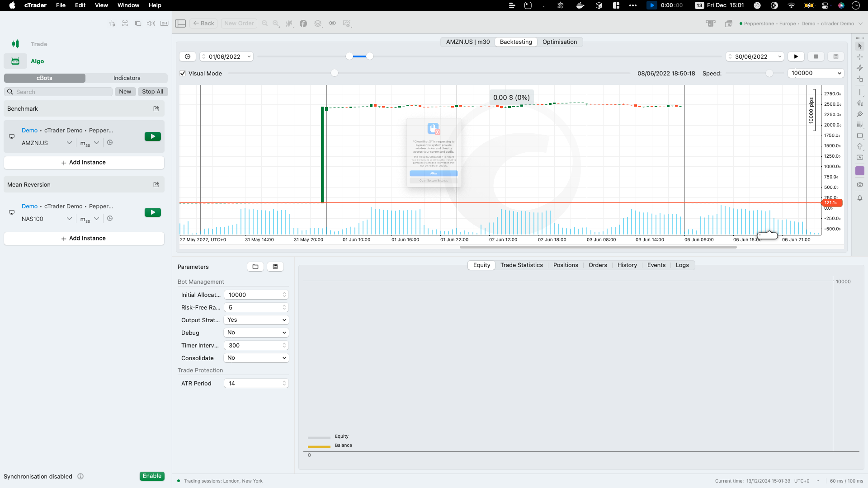868x488 pixels.
Task: Open the chart layers icon
Action: tap(318, 23)
